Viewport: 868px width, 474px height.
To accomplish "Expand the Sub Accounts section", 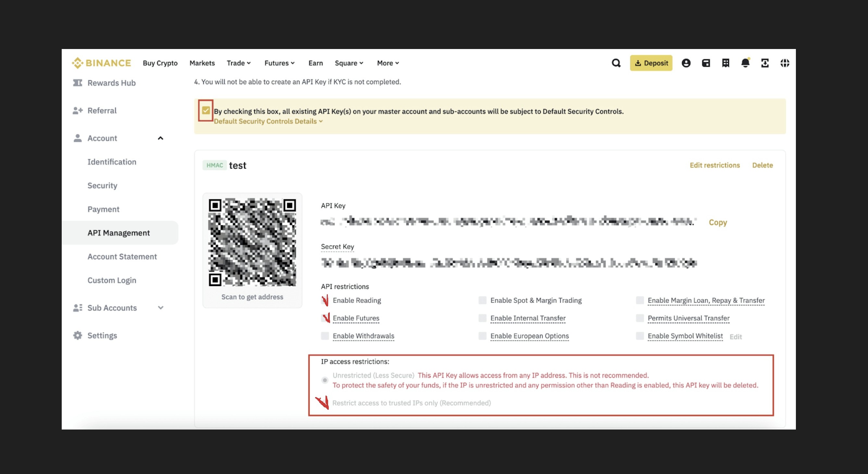I will pyautogui.click(x=160, y=308).
